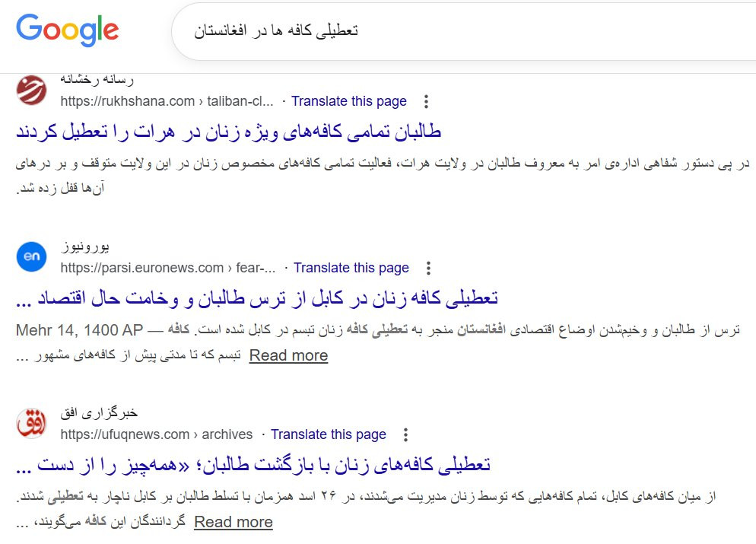The height and width of the screenshot is (544, 756).
Task: Click the https://rukhshana.com URL breadcrumb
Action: [167, 101]
